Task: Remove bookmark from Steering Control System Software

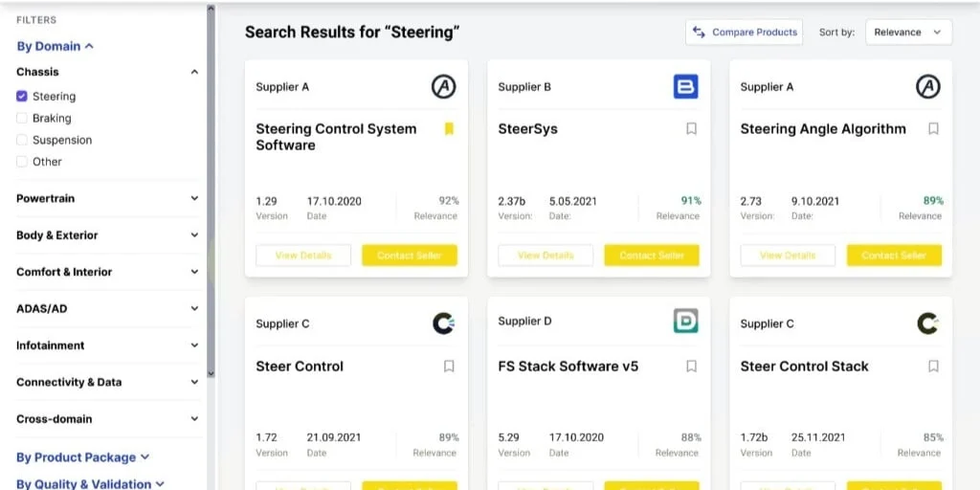Action: coord(449,129)
